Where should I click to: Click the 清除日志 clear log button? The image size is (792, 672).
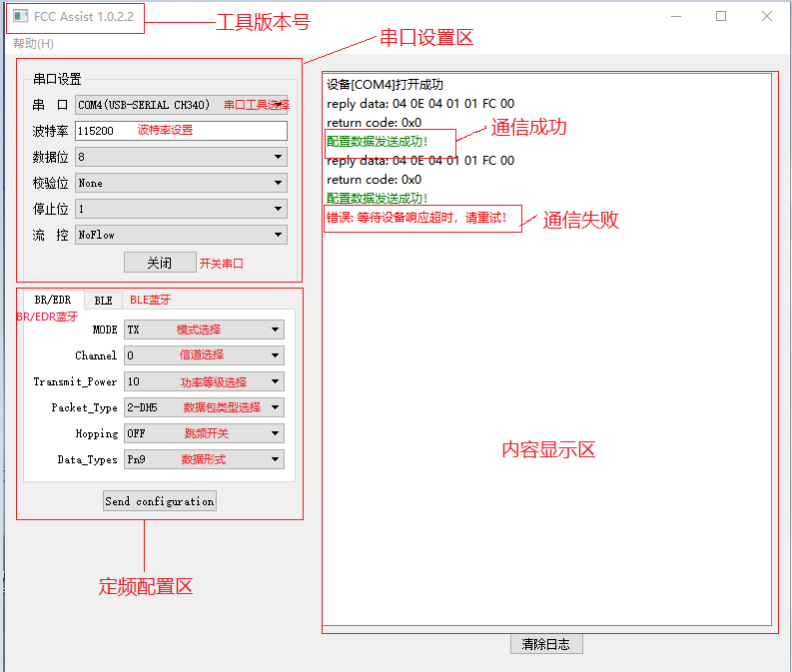(x=546, y=644)
